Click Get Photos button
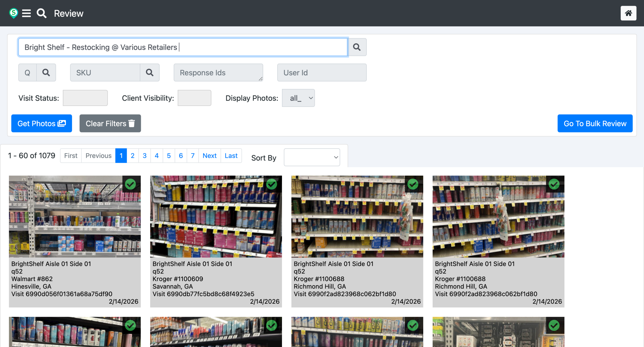 click(42, 123)
